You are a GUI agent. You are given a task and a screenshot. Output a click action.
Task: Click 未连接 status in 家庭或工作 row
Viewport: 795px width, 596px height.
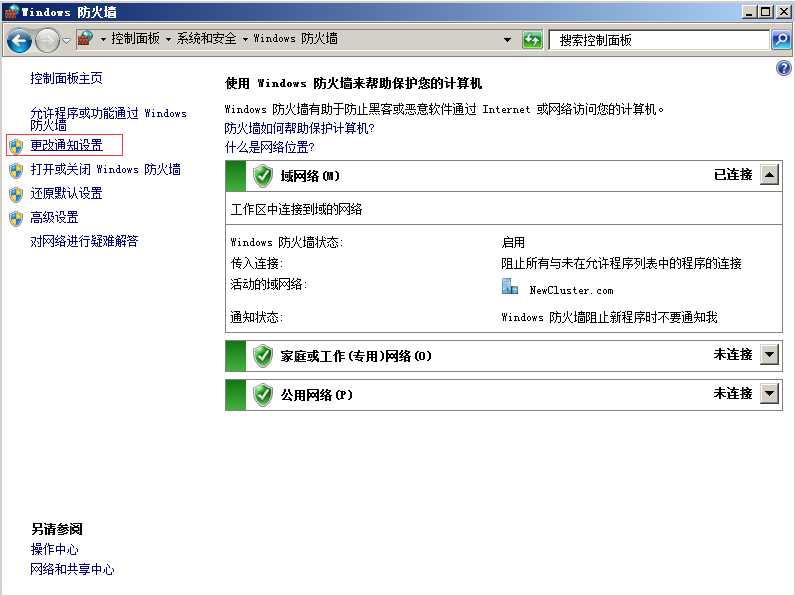coord(733,354)
